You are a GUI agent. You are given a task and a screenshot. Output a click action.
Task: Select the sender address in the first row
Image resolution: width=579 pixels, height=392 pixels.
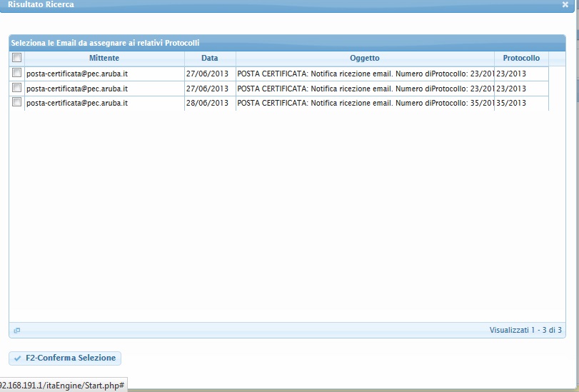point(77,74)
